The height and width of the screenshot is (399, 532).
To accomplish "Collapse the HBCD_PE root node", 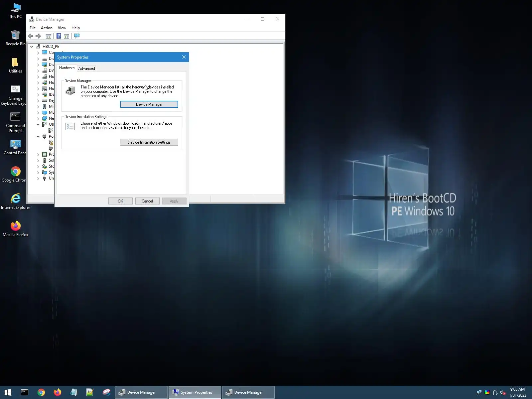I will click(x=32, y=47).
